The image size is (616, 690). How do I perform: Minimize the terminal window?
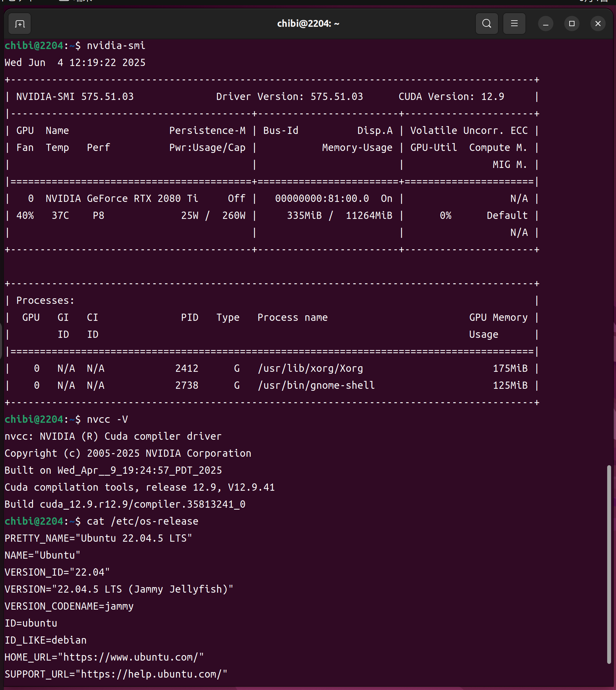tap(545, 24)
